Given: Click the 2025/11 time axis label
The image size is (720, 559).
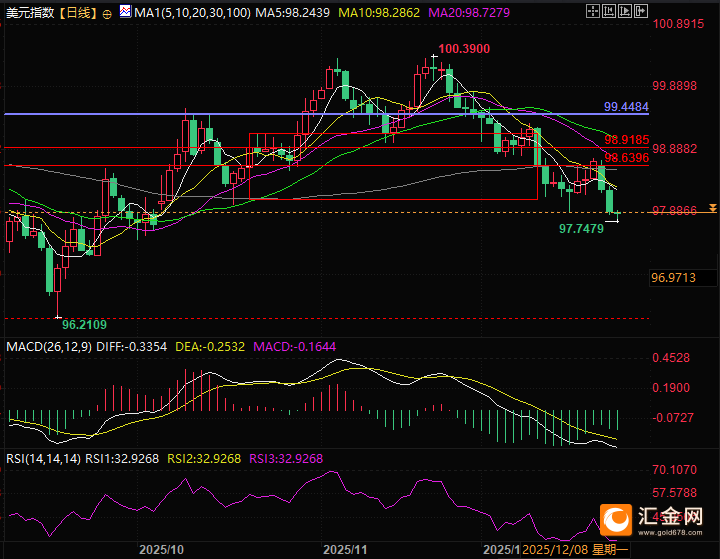Looking at the screenshot, I should 345,550.
